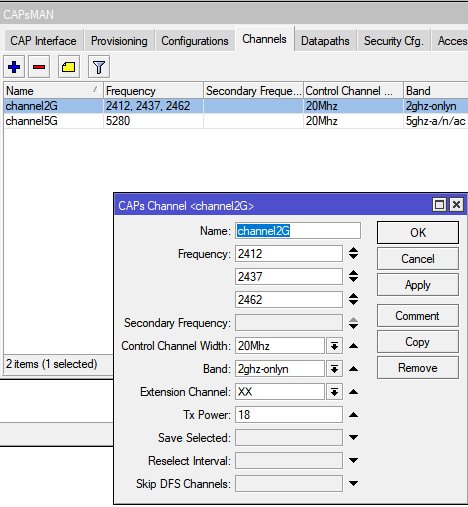Open the Security Cfg. tab

click(394, 41)
